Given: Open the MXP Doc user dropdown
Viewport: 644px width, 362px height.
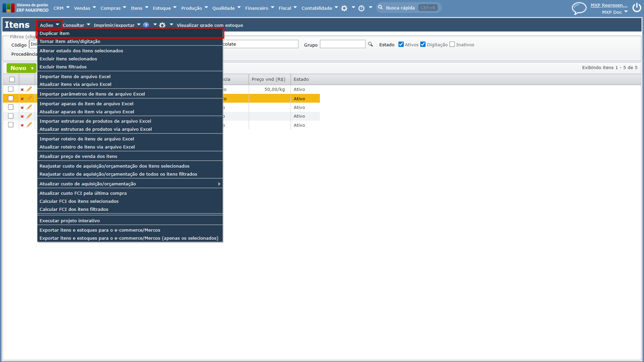Looking at the screenshot, I should click(x=614, y=12).
